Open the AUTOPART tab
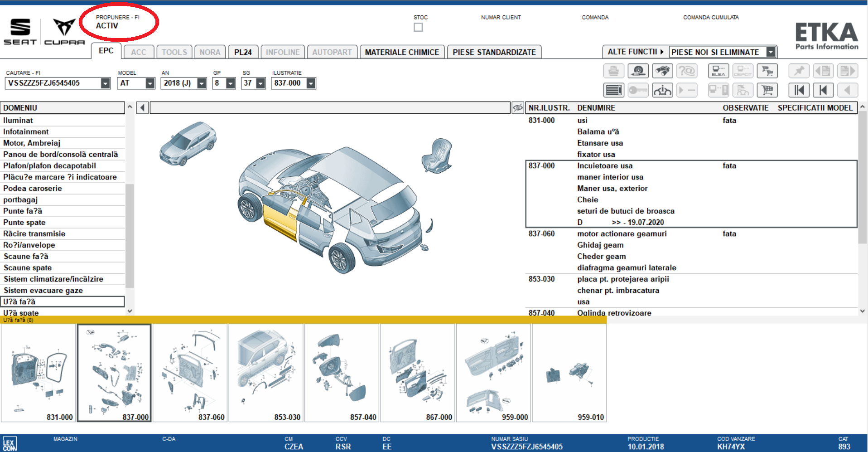868x452 pixels. [332, 52]
